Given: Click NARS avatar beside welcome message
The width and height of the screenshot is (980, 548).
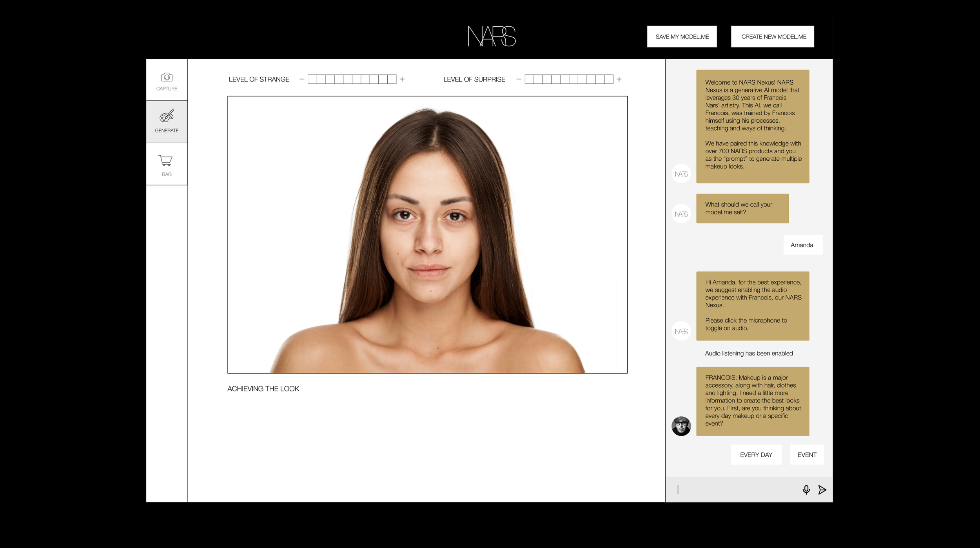Looking at the screenshot, I should (681, 174).
